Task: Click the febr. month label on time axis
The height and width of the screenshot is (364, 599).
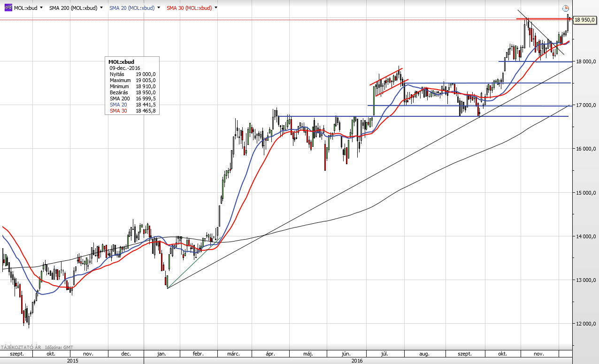Action: tap(198, 354)
